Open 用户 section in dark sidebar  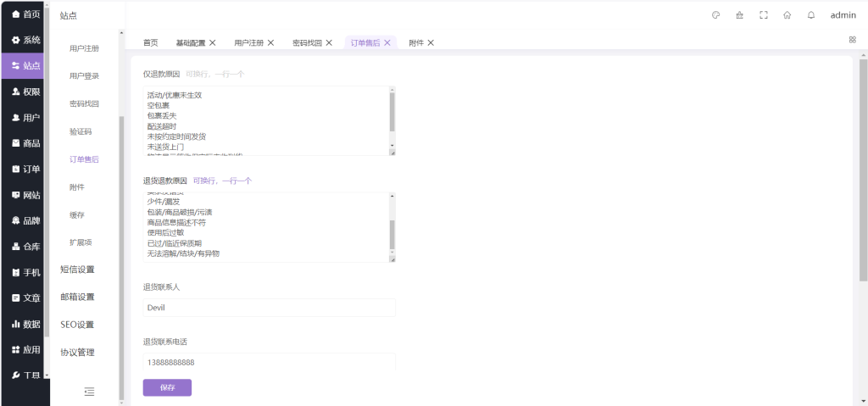[25, 118]
